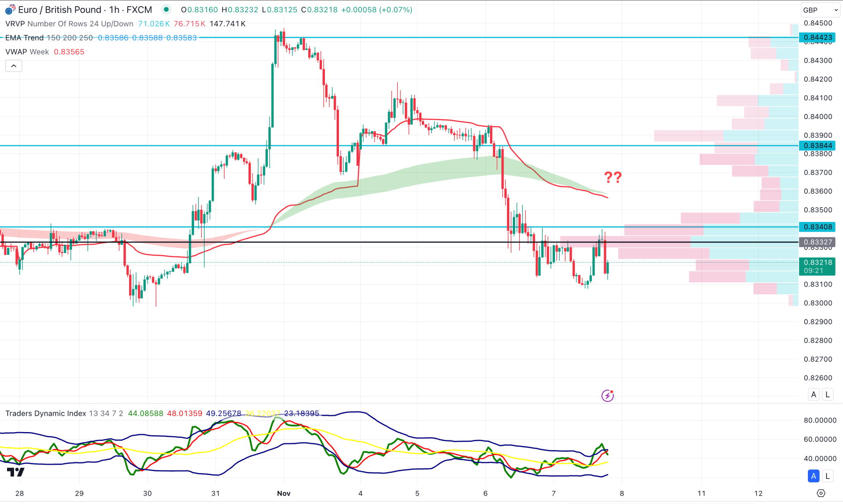Screen dimensions: 843x504
Task: Click the 7 date on time axis
Action: 554,493
